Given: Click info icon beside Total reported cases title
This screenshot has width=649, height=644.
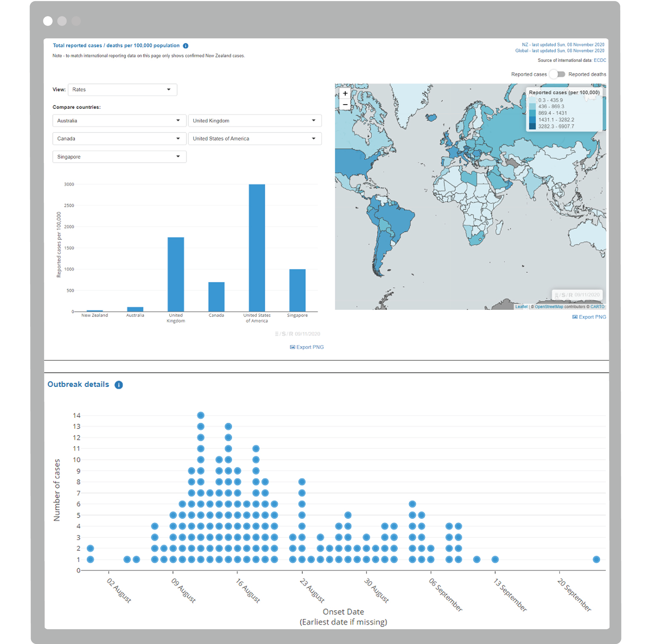Looking at the screenshot, I should (185, 46).
